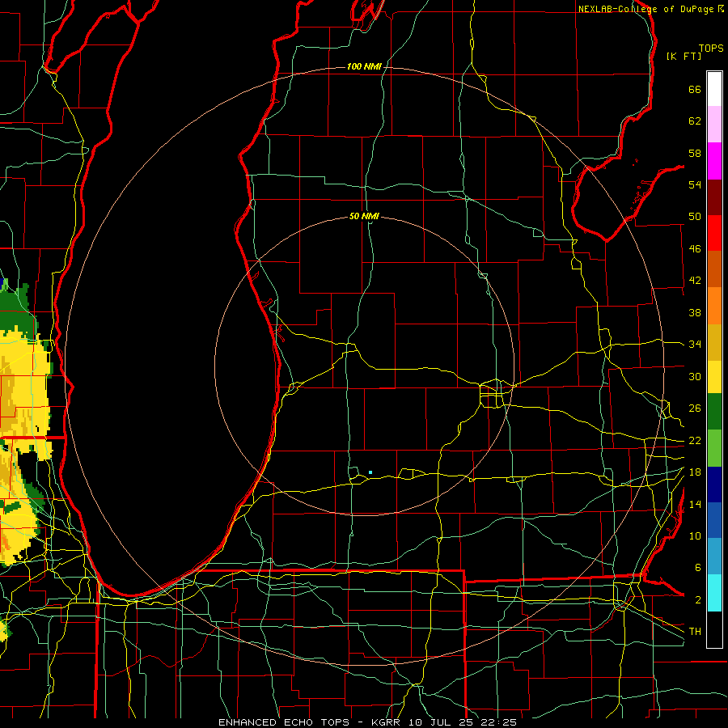Click the magenta swatch beside 58
728x728 pixels.
coord(714,161)
